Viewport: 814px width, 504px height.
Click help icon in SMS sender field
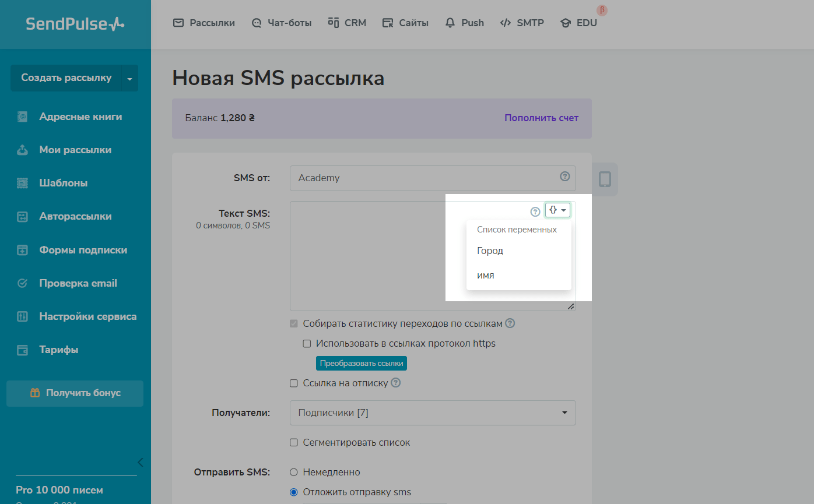[564, 177]
